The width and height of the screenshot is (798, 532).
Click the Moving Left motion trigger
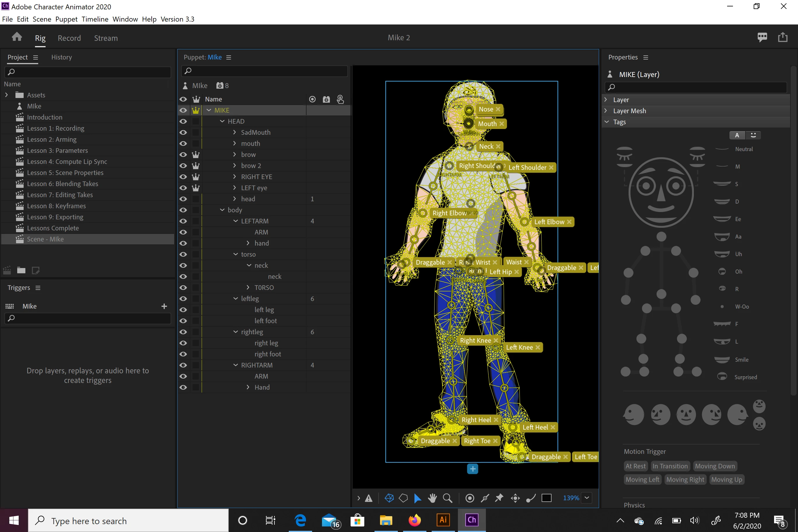642,480
